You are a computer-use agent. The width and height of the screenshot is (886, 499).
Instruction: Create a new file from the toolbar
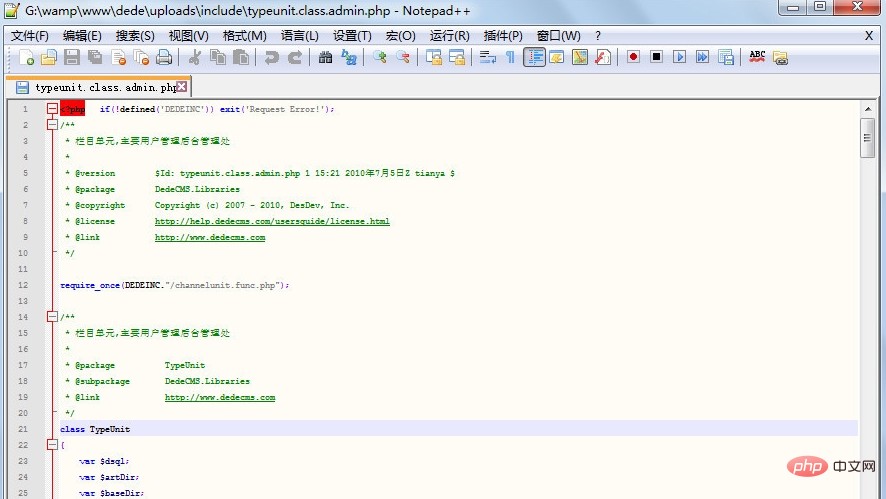[26, 57]
